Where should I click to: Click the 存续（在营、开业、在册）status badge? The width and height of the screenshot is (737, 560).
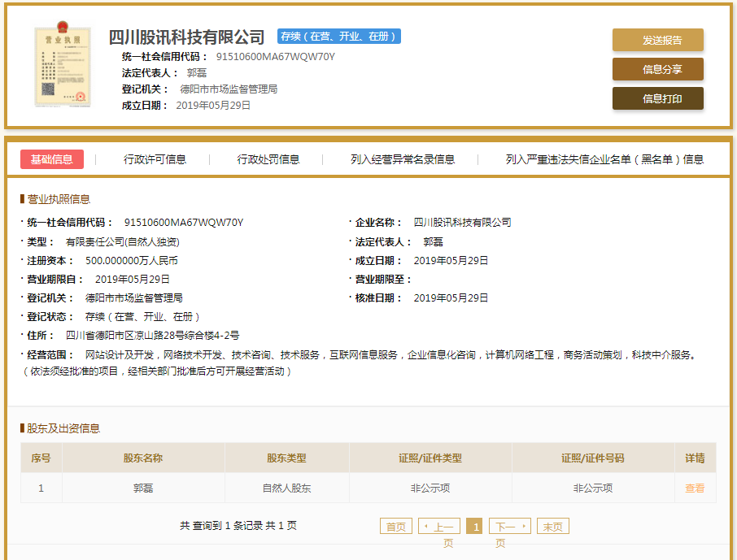coord(338,36)
